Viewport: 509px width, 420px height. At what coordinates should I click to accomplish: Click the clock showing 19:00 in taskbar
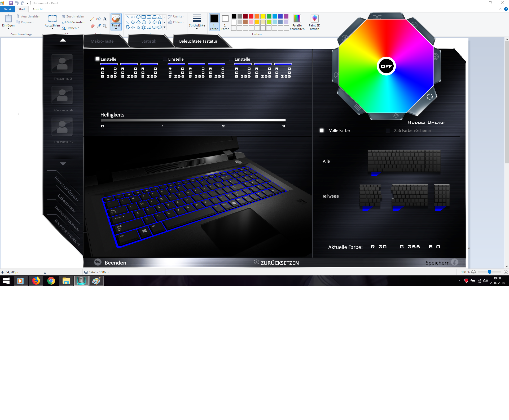pos(497,278)
